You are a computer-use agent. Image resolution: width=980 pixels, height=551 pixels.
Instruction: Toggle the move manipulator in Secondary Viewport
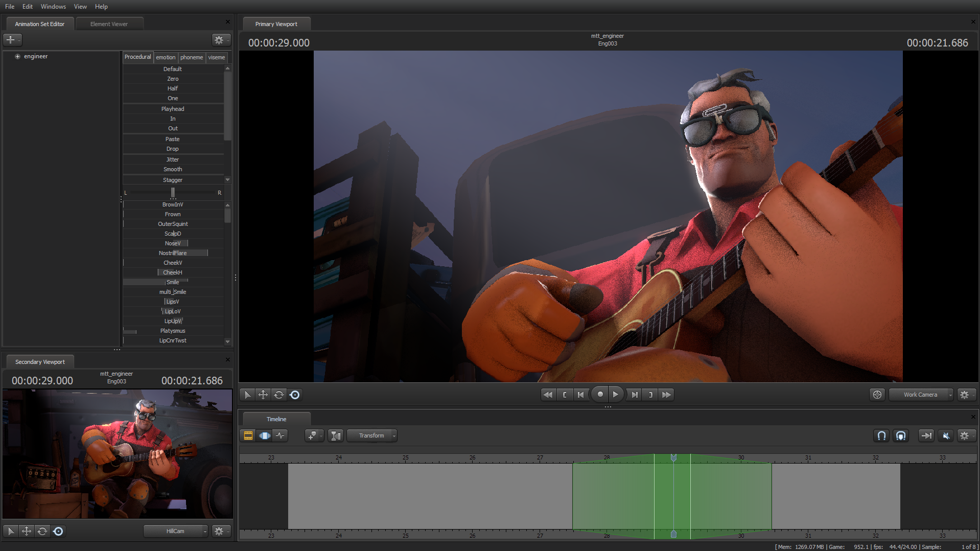(x=27, y=531)
